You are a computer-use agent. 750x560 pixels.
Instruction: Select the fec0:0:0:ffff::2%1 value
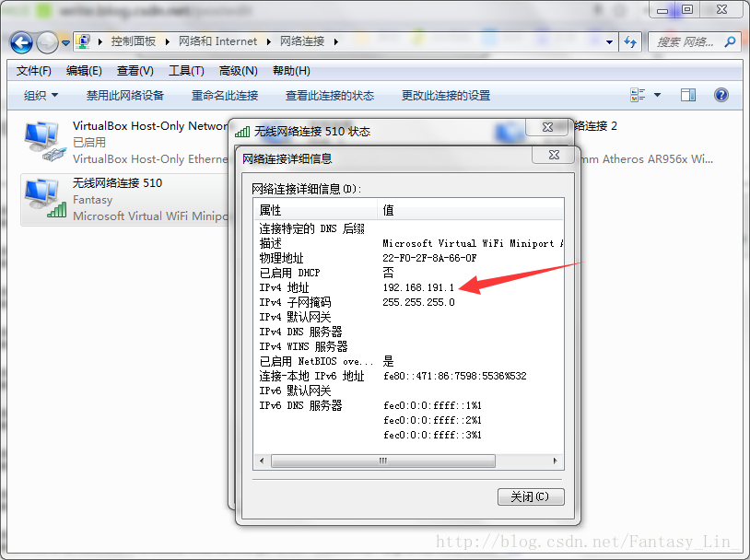(x=432, y=420)
